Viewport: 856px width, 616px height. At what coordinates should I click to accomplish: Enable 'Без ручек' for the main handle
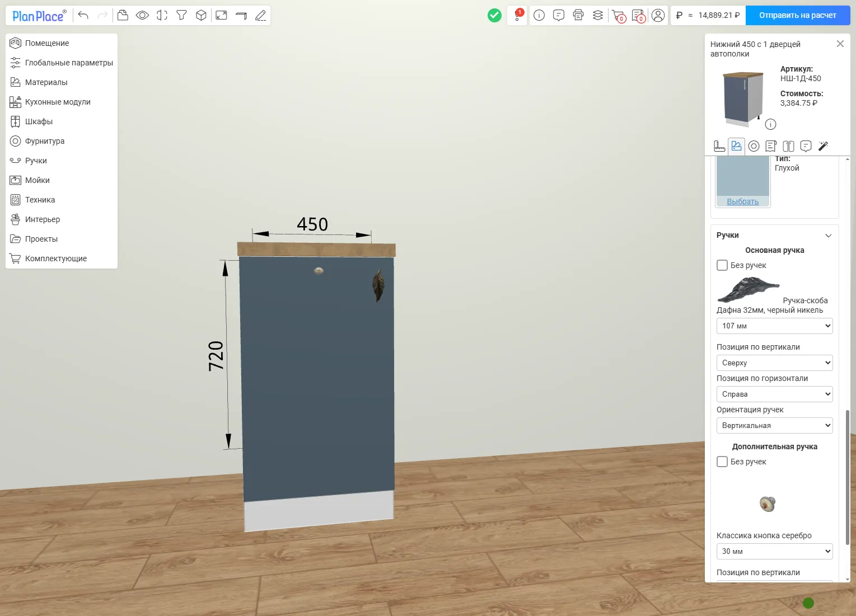coord(722,265)
